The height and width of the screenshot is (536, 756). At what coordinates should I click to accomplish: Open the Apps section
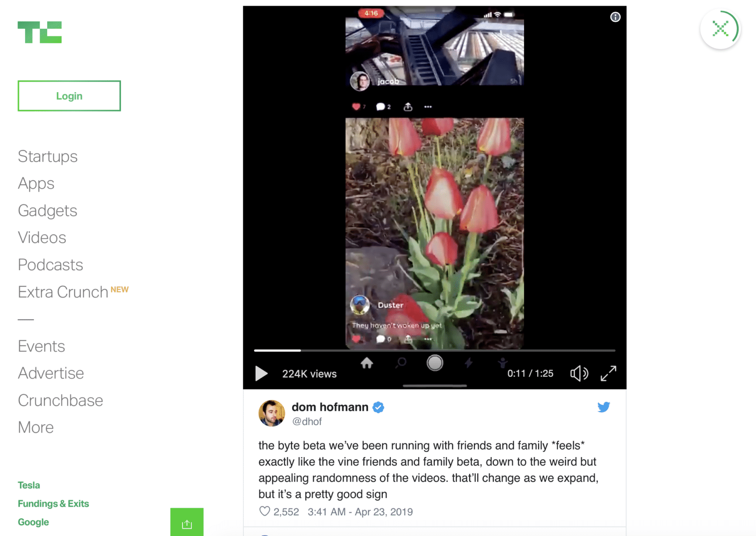click(36, 183)
